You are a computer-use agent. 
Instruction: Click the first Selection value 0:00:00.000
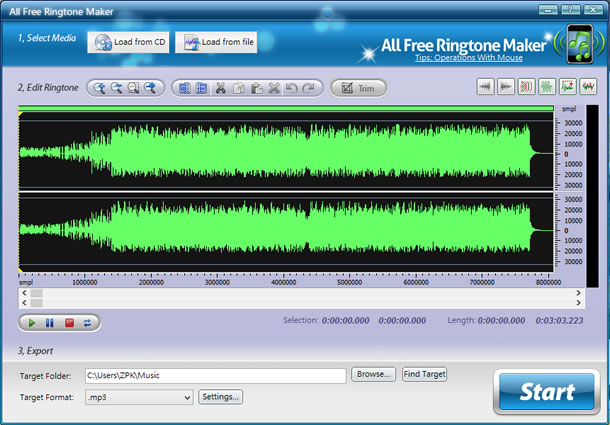coord(345,321)
